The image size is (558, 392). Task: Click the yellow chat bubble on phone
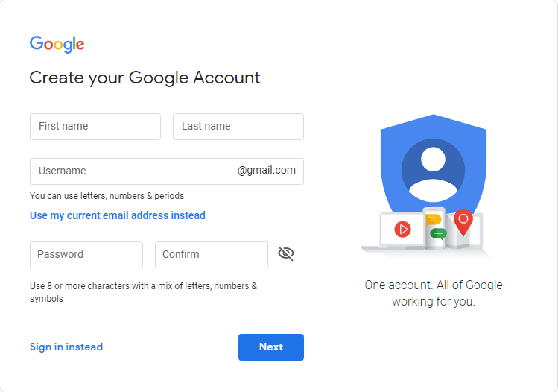[x=434, y=219]
